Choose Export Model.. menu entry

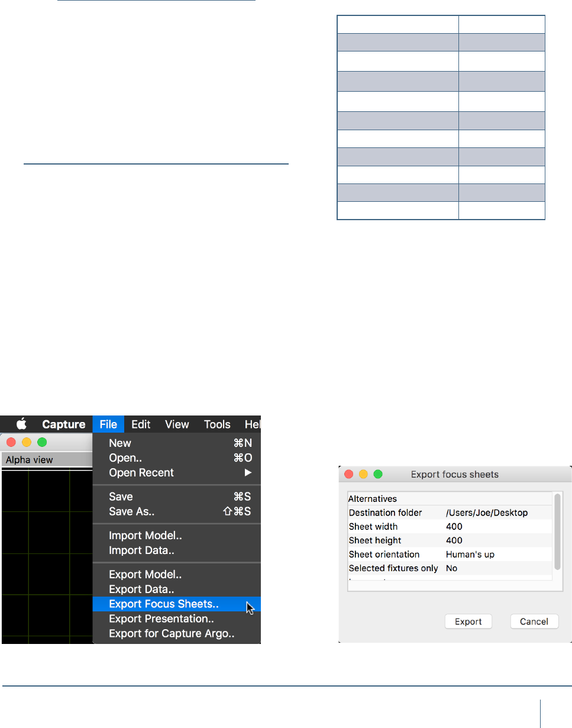tap(177, 574)
